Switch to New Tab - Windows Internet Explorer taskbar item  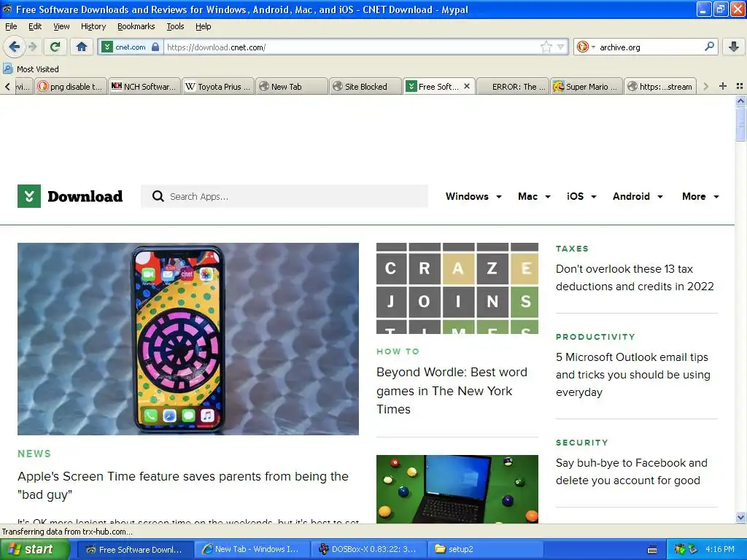[253, 549]
